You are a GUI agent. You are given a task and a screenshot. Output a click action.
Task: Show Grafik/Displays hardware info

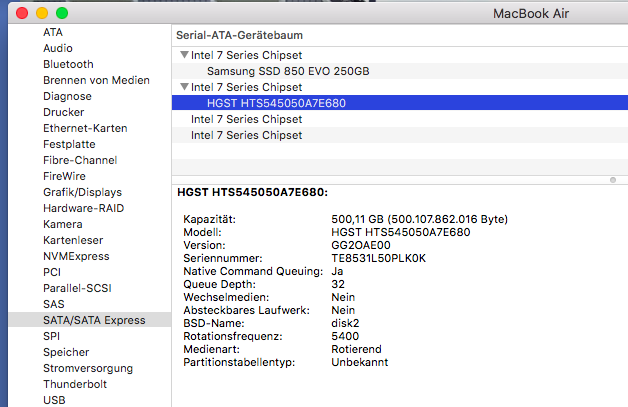83,192
